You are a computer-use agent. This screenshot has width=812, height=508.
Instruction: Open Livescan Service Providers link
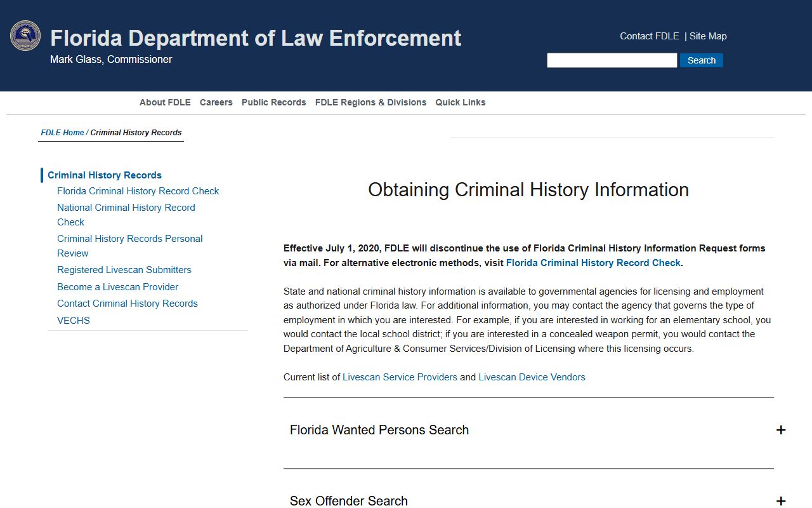[x=400, y=377]
